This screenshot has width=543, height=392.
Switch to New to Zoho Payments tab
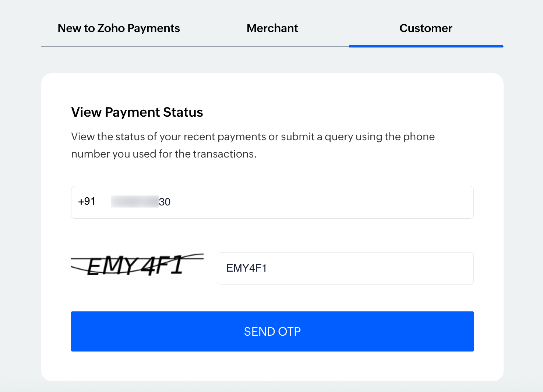119,28
